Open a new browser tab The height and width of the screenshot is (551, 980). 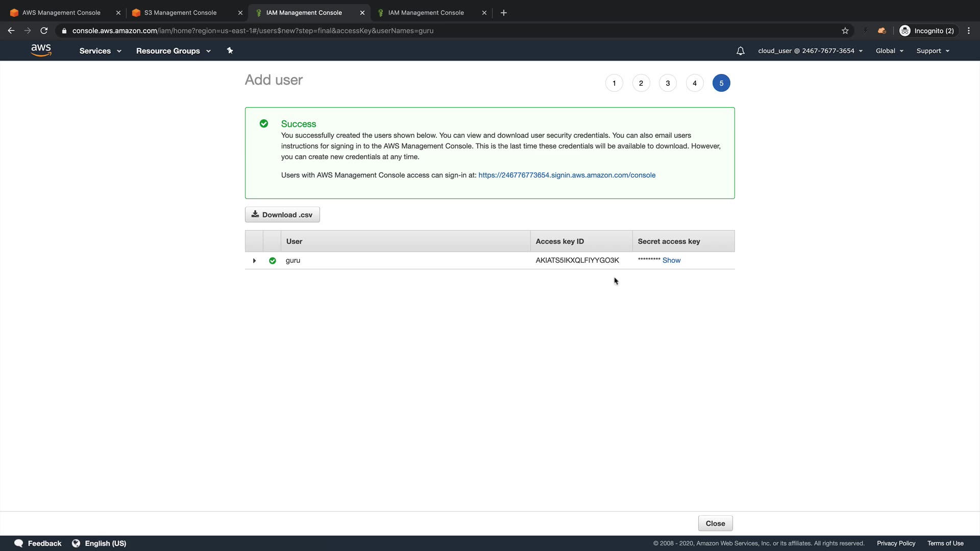coord(504,13)
